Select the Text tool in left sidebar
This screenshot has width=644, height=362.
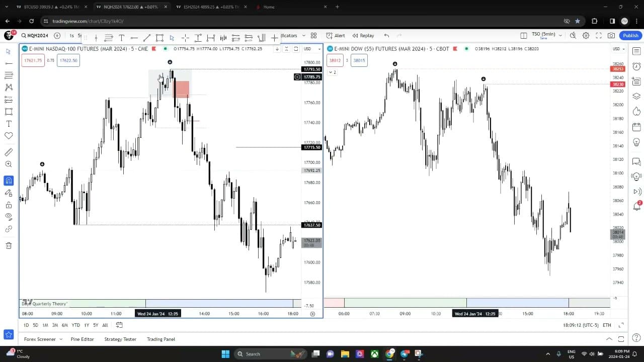9,124
